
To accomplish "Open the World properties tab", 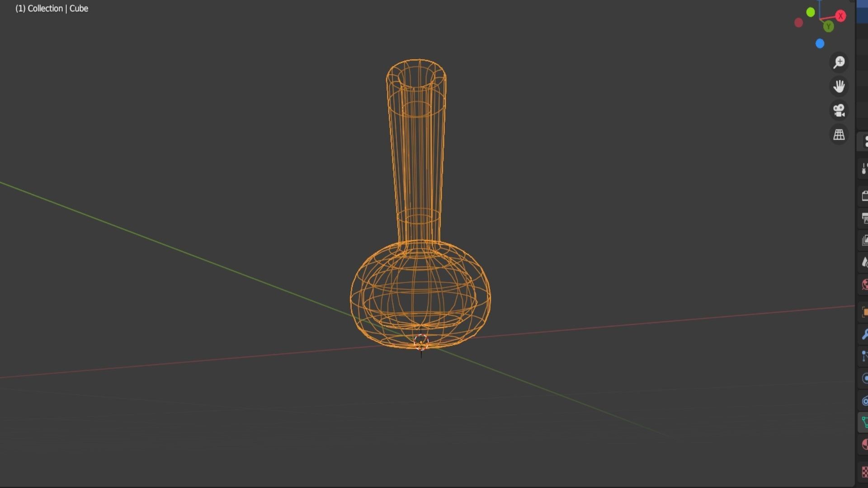I will point(864,285).
